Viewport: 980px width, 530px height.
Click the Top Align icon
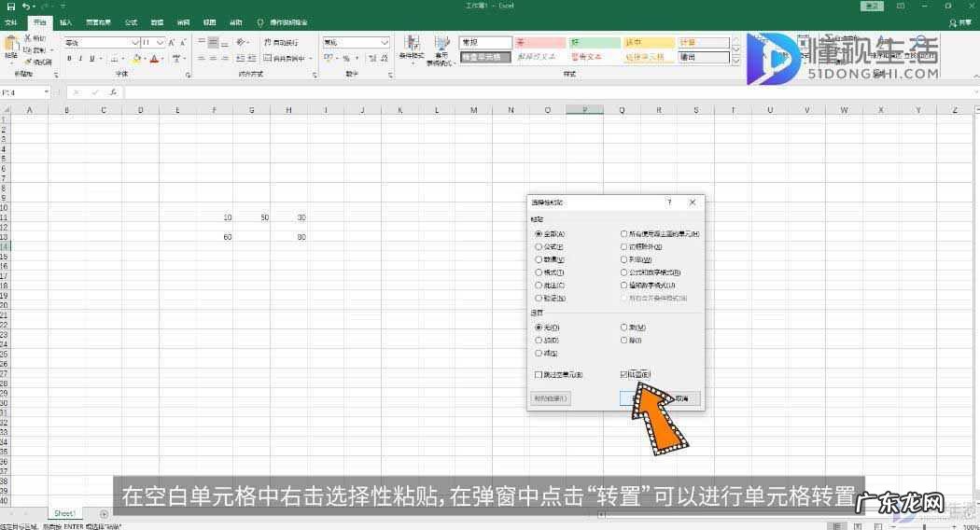click(x=202, y=43)
